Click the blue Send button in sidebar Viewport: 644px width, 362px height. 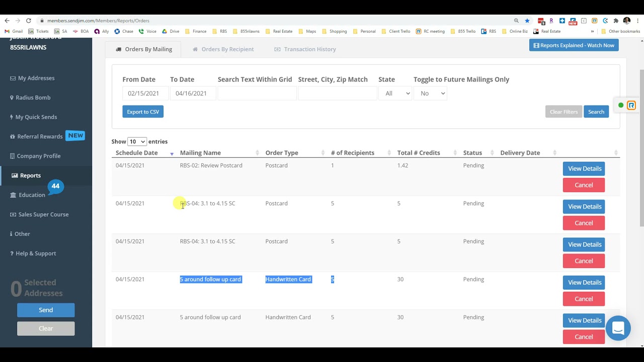[x=46, y=310]
